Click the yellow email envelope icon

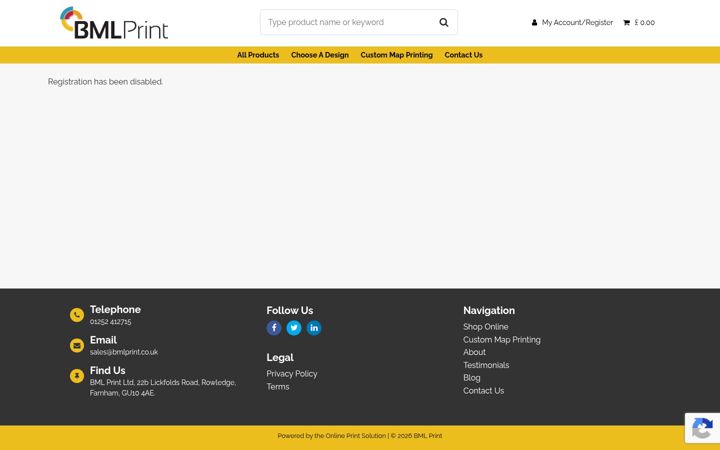click(77, 345)
